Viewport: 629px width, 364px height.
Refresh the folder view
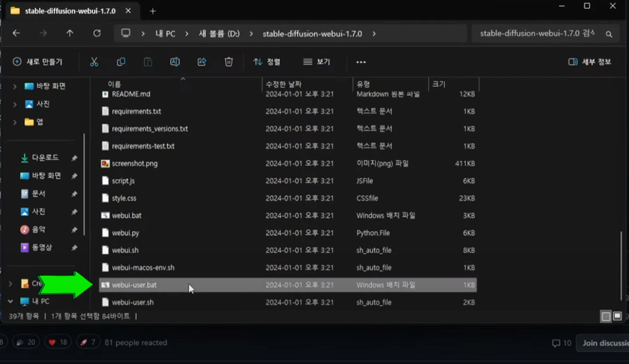point(97,34)
